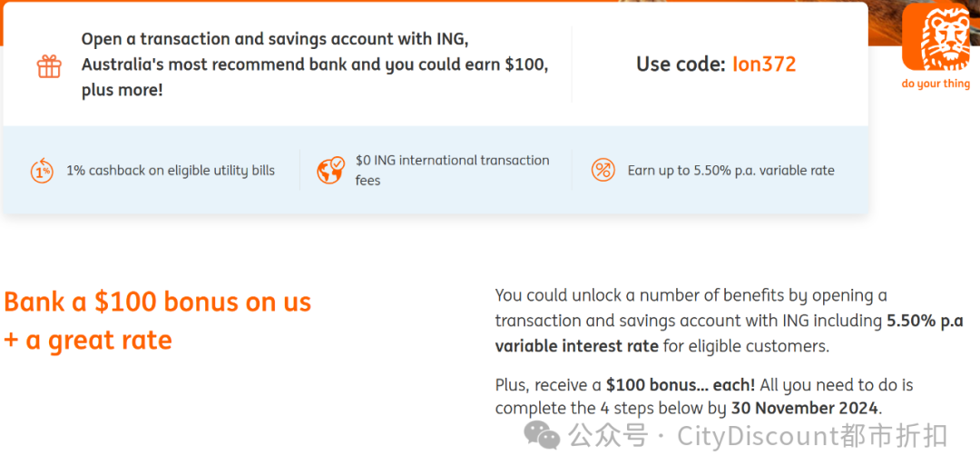Click the "do your thing" tagline
This screenshot has width=980, height=475.
[x=936, y=84]
